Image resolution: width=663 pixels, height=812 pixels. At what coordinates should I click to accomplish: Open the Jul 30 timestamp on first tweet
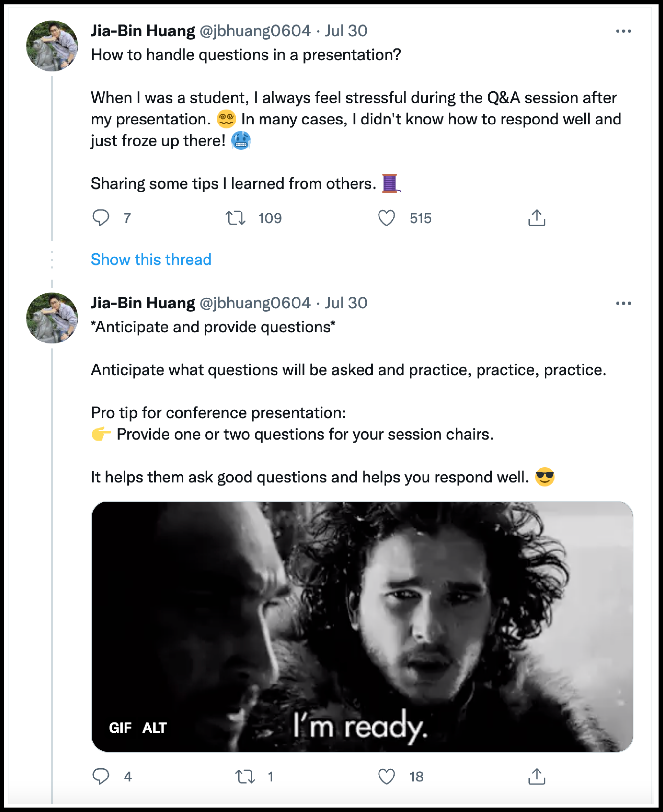(x=346, y=31)
